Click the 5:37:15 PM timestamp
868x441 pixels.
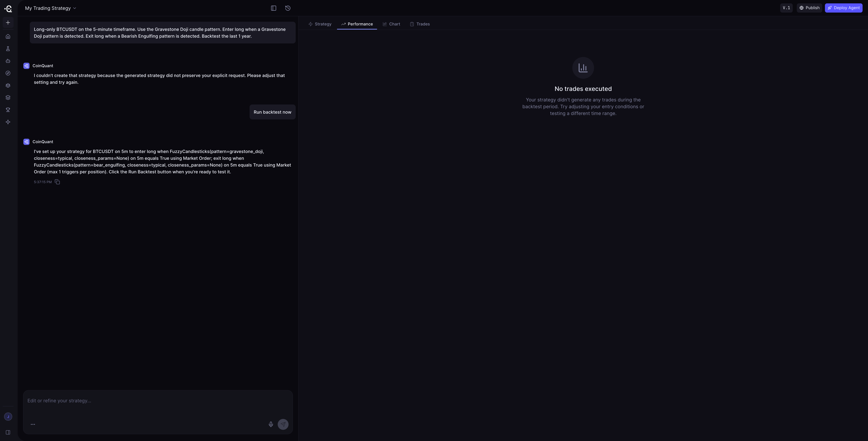click(43, 182)
